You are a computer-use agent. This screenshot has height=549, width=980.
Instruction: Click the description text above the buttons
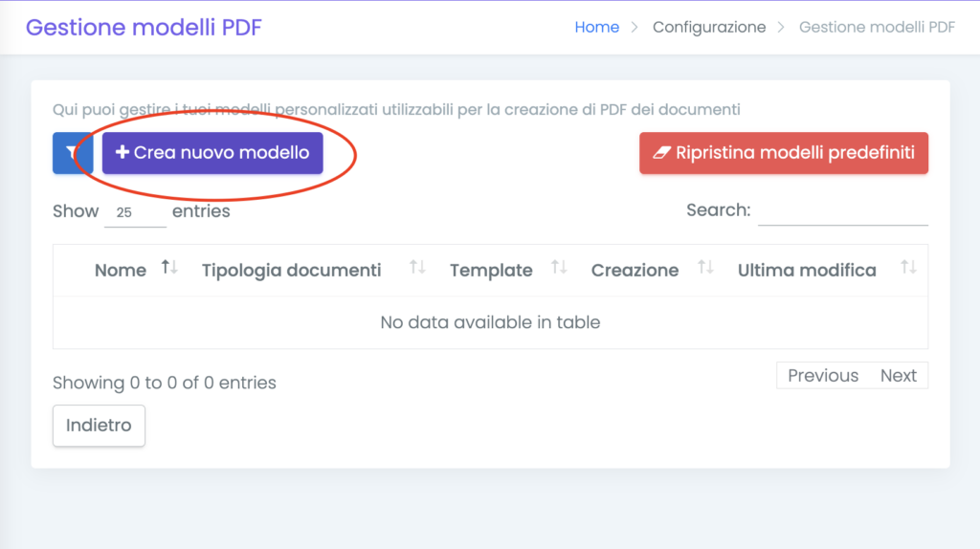(396, 109)
